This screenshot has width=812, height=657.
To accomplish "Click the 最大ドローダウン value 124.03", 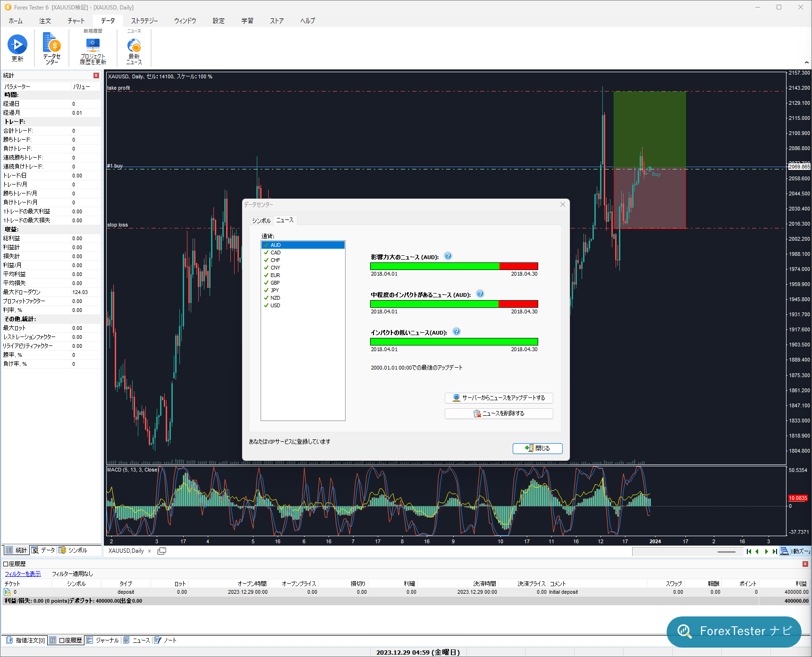I will pyautogui.click(x=80, y=292).
